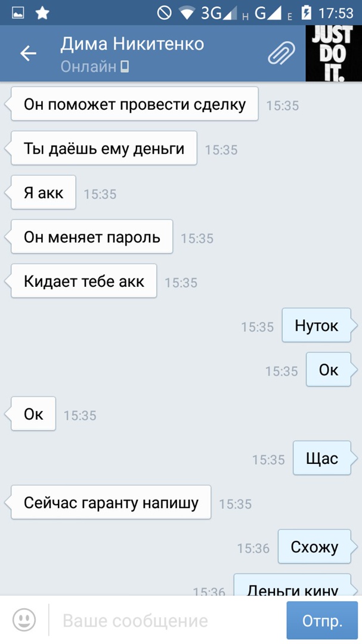Select outgoing message 'Щас'

pyautogui.click(x=322, y=458)
